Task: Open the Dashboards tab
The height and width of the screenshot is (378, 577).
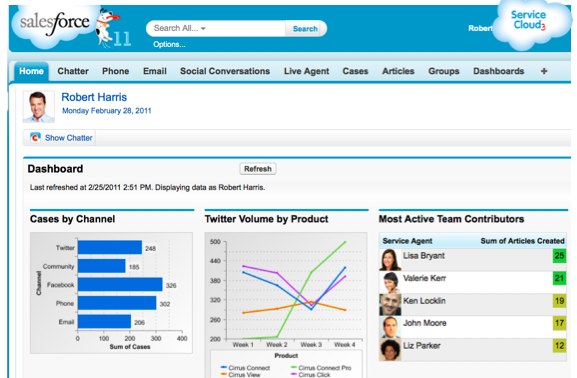Action: point(498,71)
